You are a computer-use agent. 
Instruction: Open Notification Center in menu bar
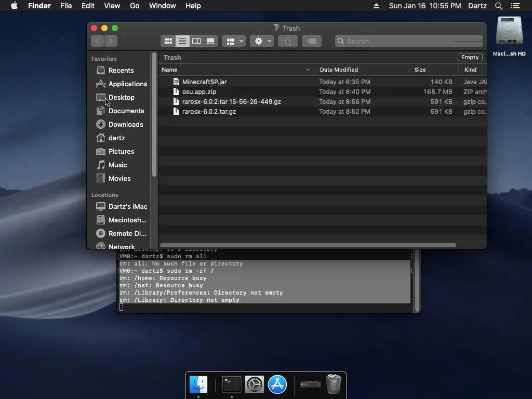pos(515,6)
